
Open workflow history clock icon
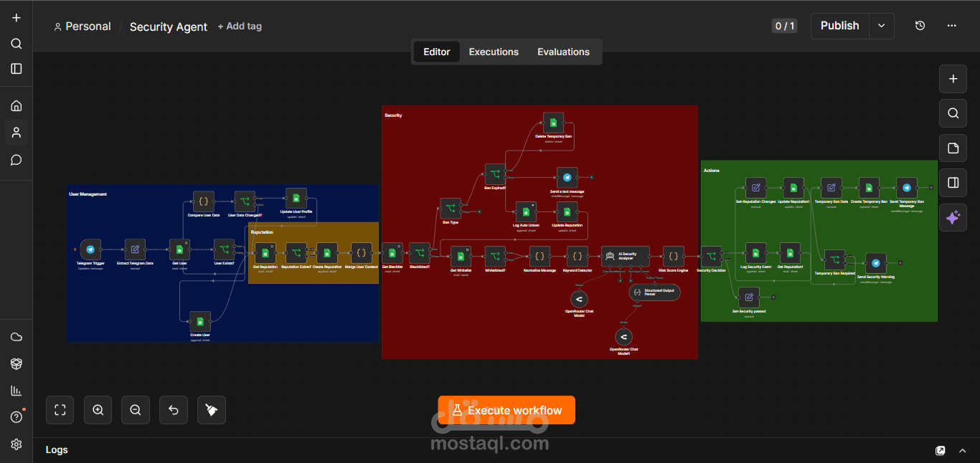pyautogui.click(x=920, y=26)
